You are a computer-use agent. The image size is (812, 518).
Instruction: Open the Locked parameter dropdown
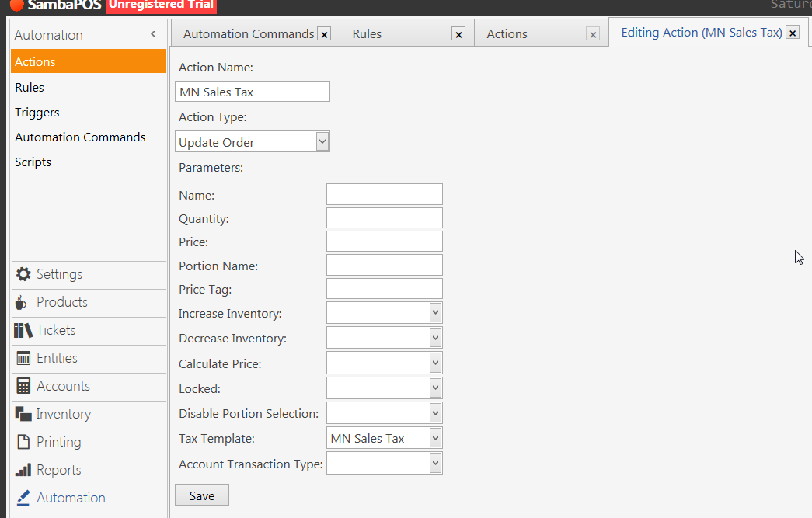point(435,388)
